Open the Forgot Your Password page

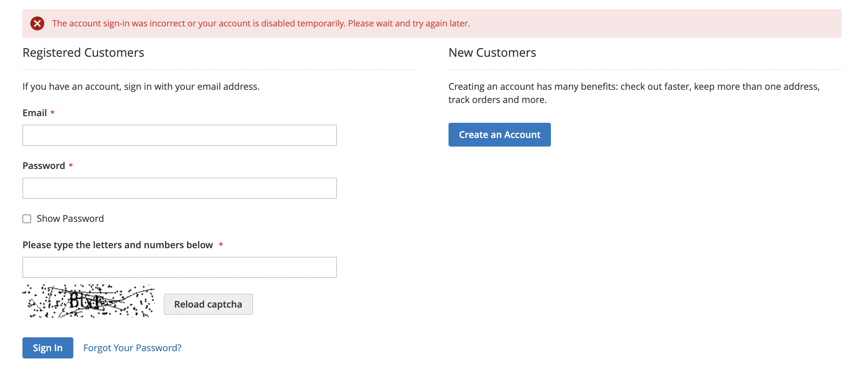132,348
